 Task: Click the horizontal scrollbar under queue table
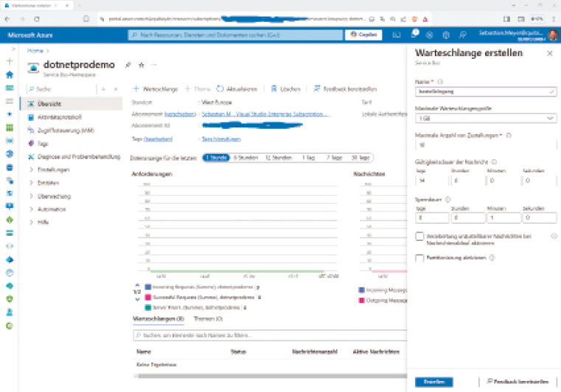272,377
